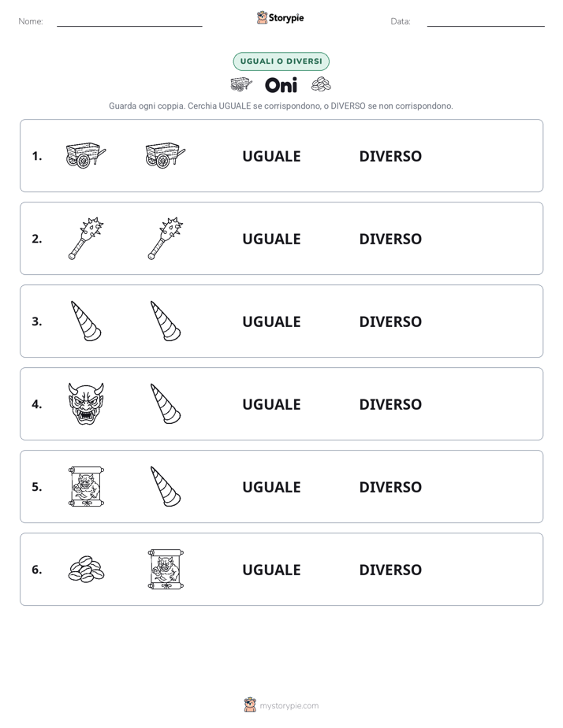Choose DIVERSO for question 4
Screen dimensions: 563x728
[390, 404]
